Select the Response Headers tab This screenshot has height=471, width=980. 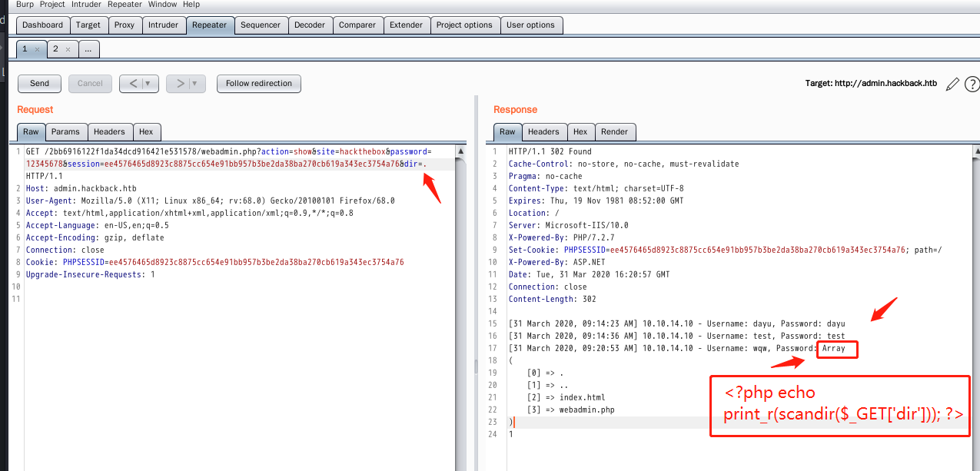(543, 131)
